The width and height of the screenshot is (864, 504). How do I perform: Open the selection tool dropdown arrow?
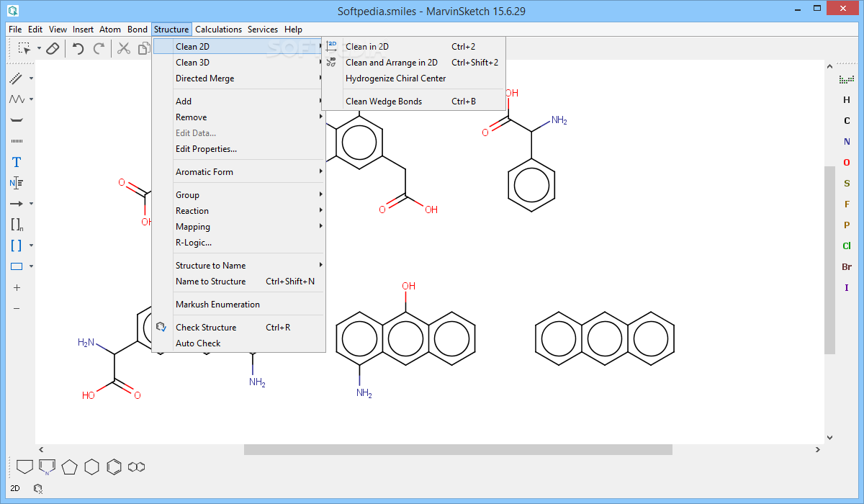[x=39, y=49]
